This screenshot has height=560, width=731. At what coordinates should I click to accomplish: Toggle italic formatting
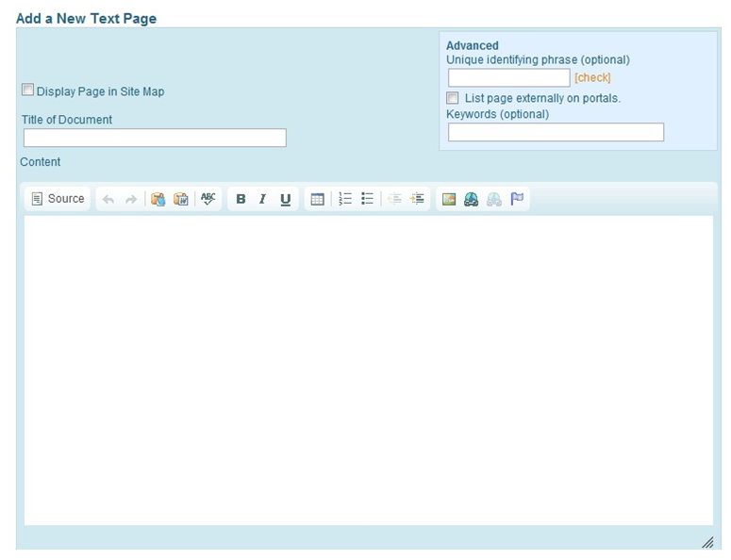coord(263,199)
